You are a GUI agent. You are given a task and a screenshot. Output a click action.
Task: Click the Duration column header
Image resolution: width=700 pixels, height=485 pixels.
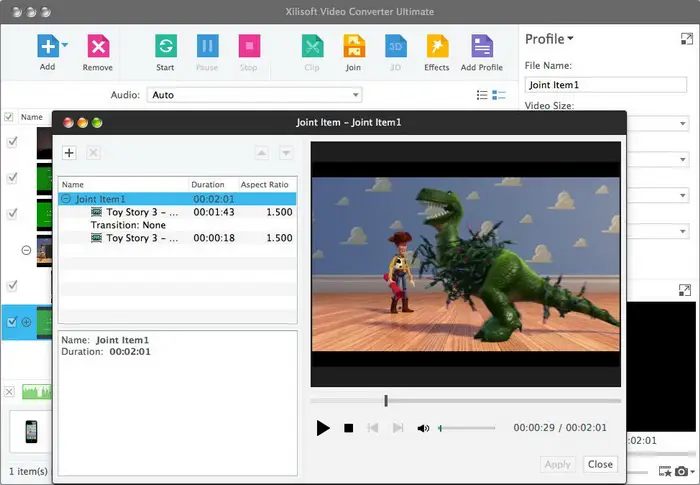click(213, 184)
